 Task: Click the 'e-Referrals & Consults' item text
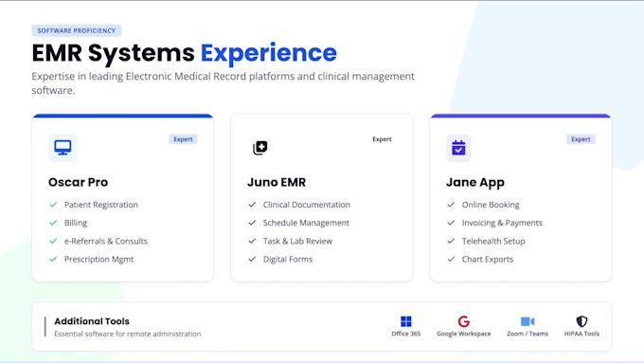(x=105, y=241)
